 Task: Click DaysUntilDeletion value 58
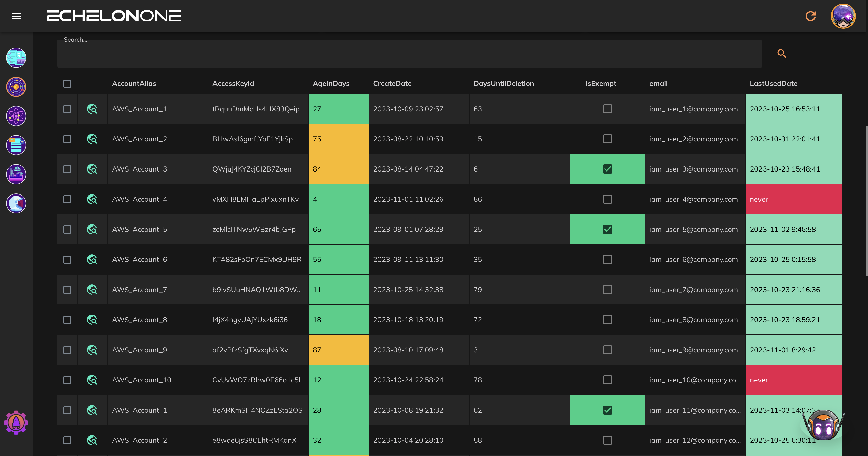(x=478, y=440)
